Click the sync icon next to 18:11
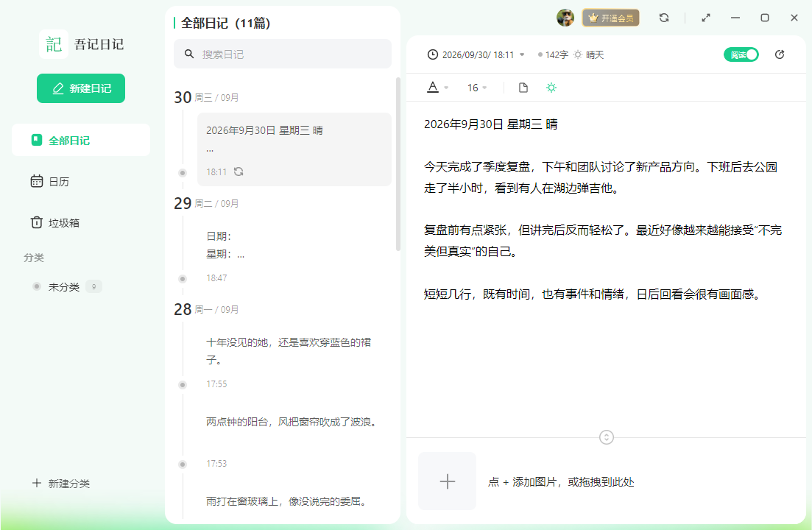The height and width of the screenshot is (530, 812). pyautogui.click(x=239, y=172)
